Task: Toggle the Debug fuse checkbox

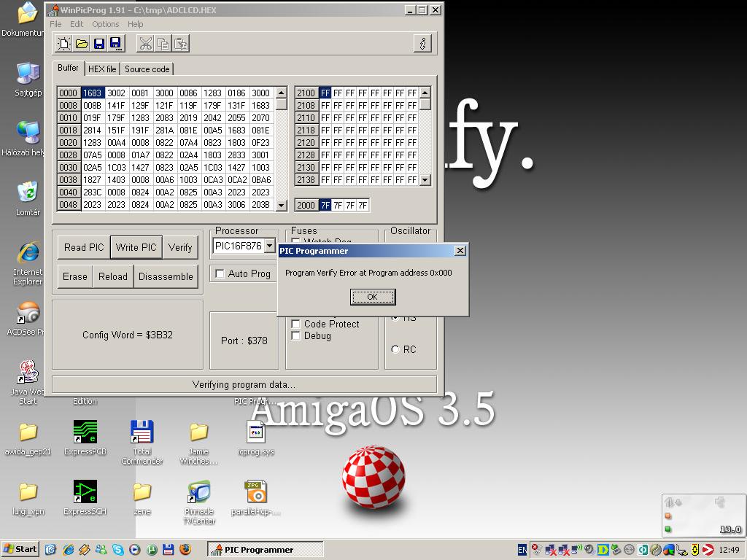Action: 295,335
